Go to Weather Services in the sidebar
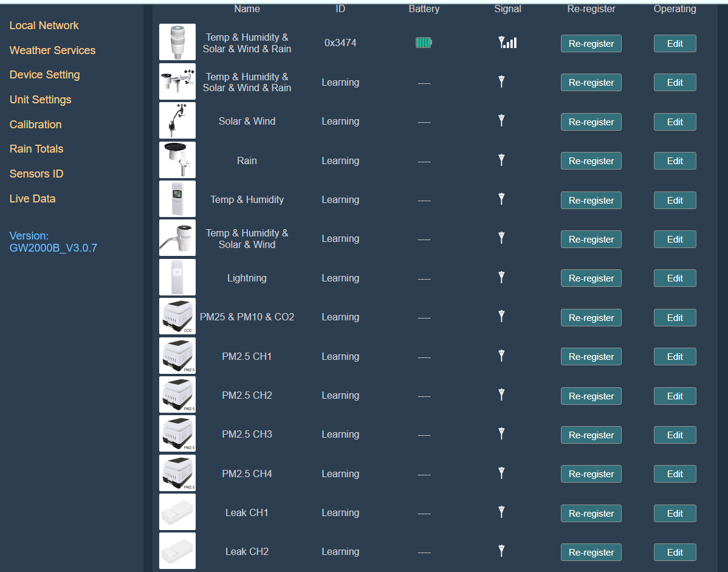 tap(53, 50)
